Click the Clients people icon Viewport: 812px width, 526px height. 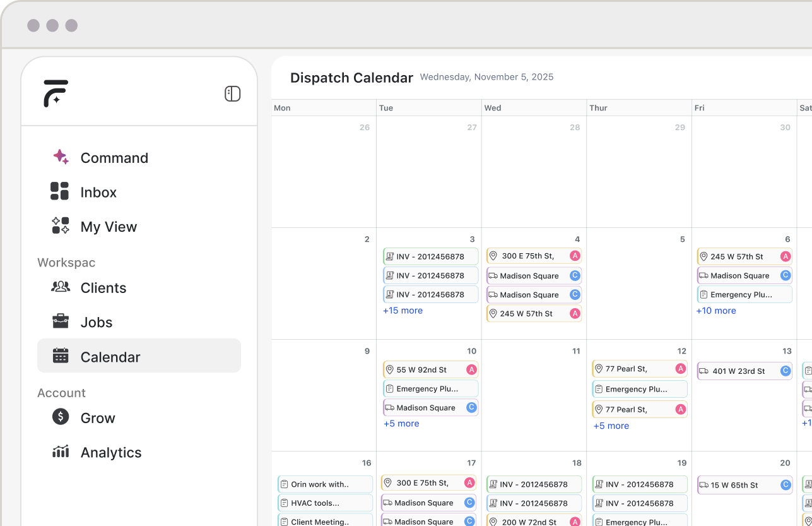[61, 287]
